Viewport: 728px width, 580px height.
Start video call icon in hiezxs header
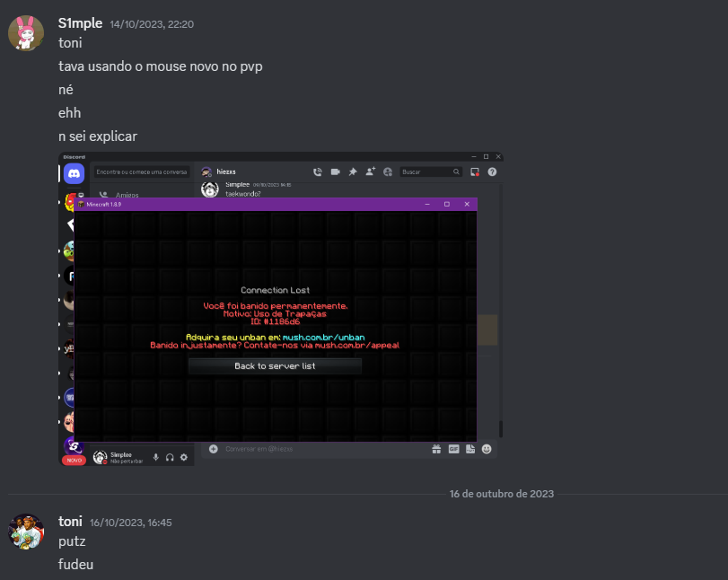pyautogui.click(x=335, y=171)
